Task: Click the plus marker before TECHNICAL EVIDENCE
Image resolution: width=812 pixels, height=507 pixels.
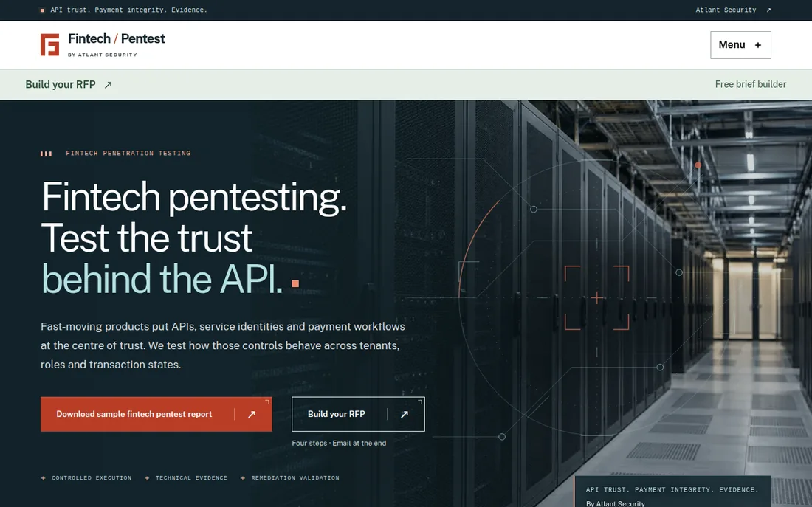Action: pos(147,478)
